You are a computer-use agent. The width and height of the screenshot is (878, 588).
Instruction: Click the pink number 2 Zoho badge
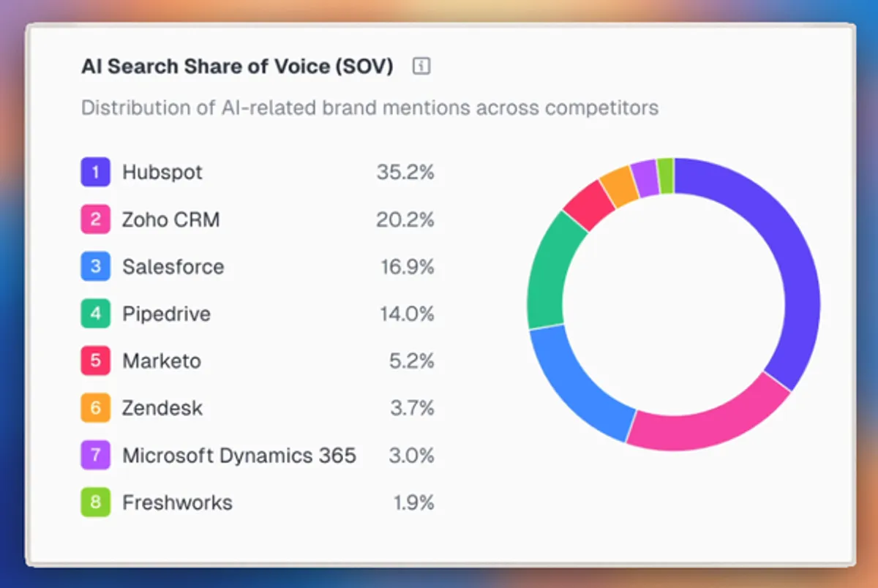[95, 219]
